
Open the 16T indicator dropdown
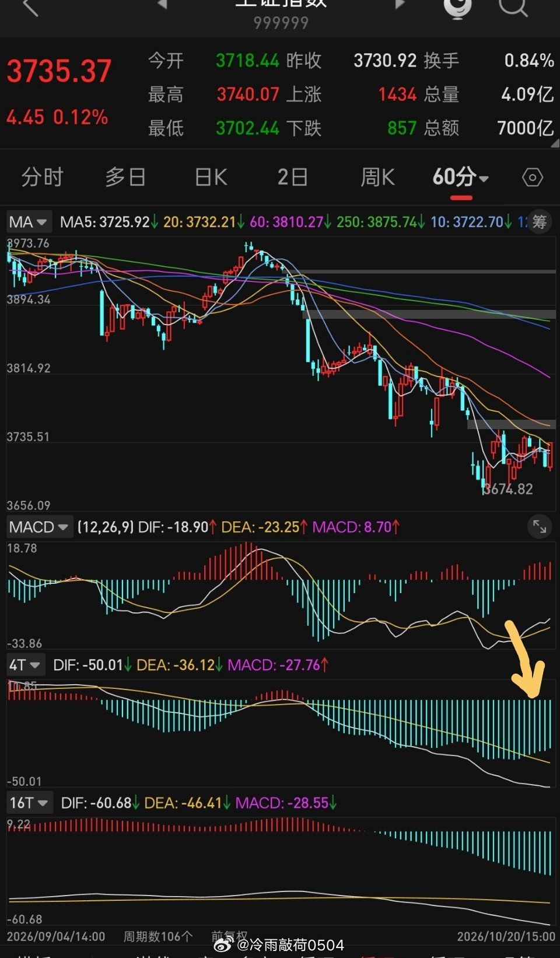coord(29,803)
